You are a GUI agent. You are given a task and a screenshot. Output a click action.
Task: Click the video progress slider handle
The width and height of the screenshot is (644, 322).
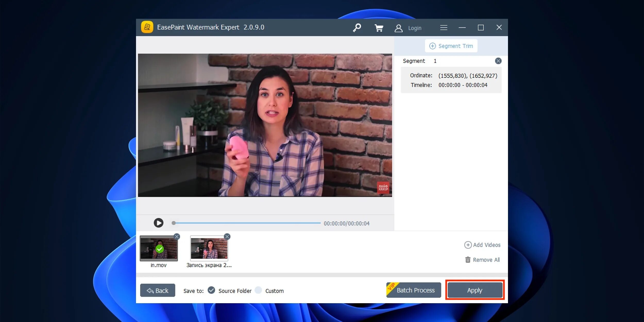[174, 223]
